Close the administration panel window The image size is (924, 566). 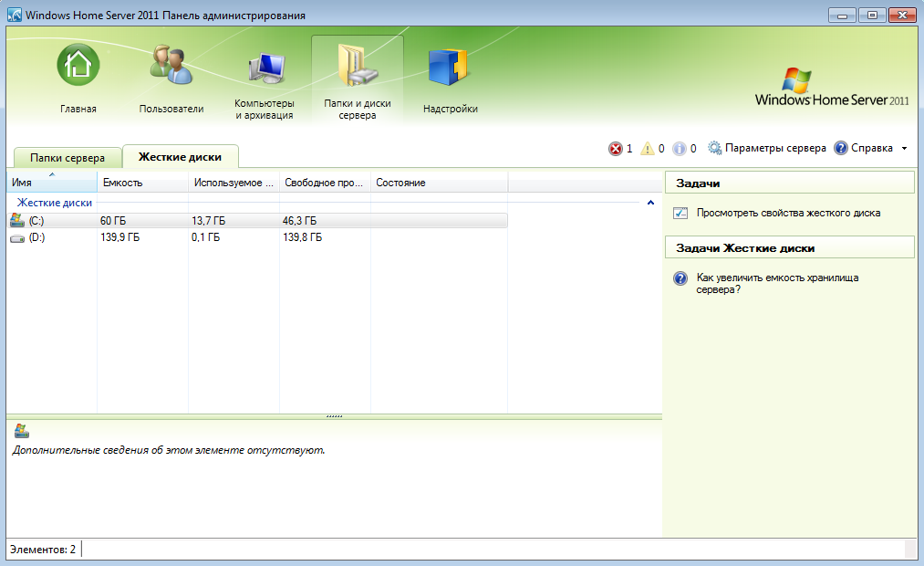(902, 16)
